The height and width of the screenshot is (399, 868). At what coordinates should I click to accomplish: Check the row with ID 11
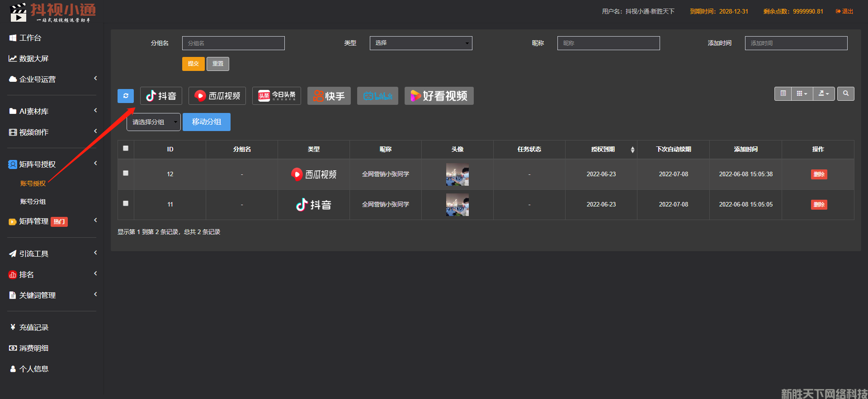coord(126,203)
